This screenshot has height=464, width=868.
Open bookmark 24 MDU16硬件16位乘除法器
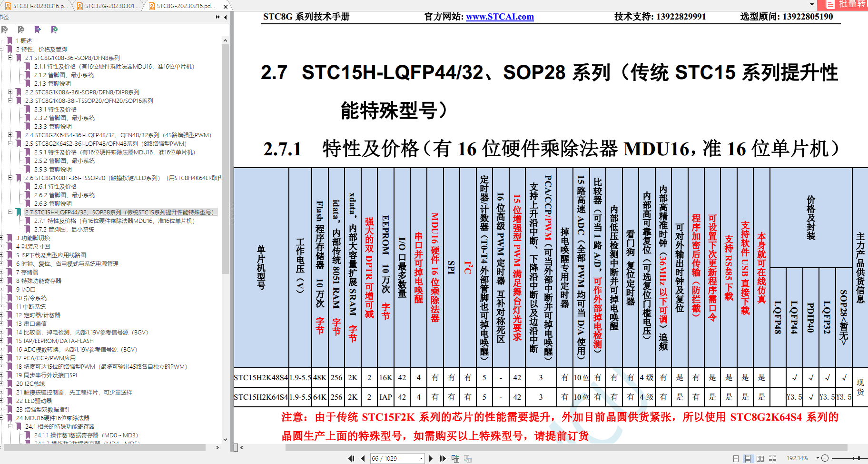tap(52, 418)
